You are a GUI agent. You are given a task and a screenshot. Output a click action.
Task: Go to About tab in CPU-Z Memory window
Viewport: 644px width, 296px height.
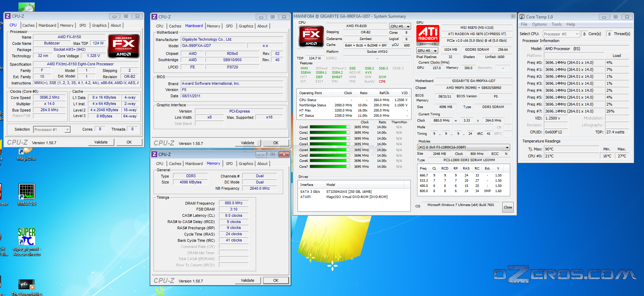[x=262, y=164]
